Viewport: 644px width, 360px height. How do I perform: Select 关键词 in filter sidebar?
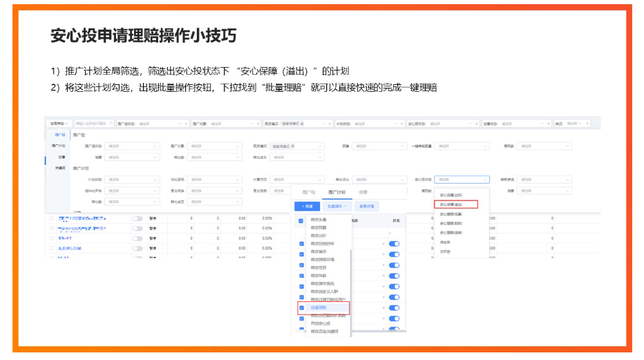point(60,168)
